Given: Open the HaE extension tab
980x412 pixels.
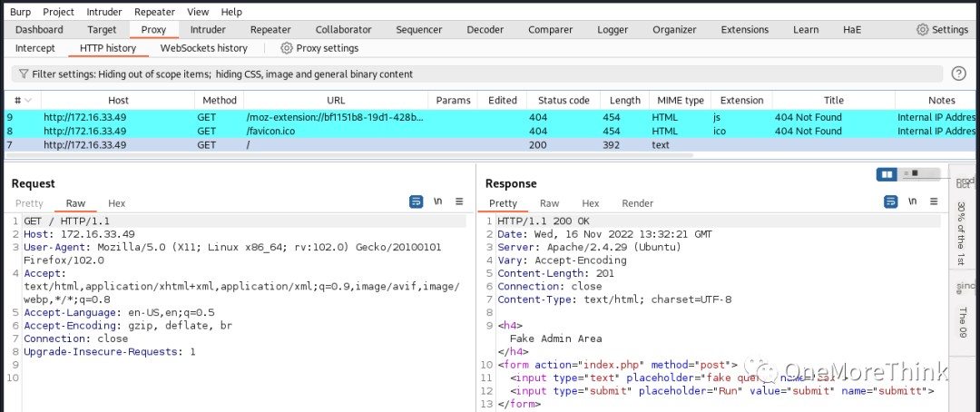Looking at the screenshot, I should tap(851, 29).
